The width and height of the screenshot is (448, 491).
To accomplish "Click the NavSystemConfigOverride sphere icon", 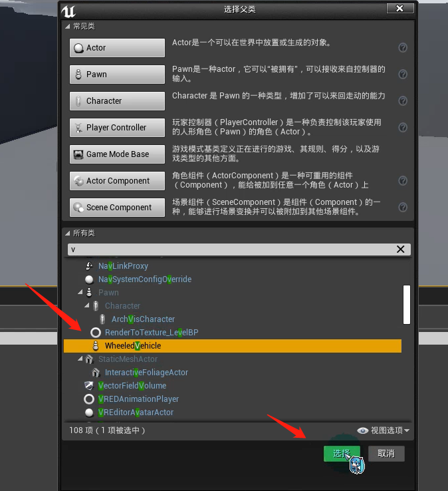I will click(x=89, y=279).
